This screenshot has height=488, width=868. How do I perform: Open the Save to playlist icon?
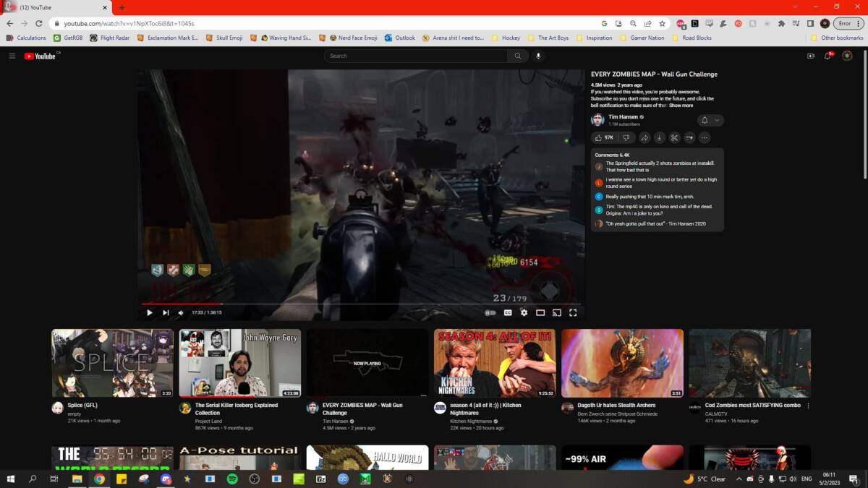[690, 137]
